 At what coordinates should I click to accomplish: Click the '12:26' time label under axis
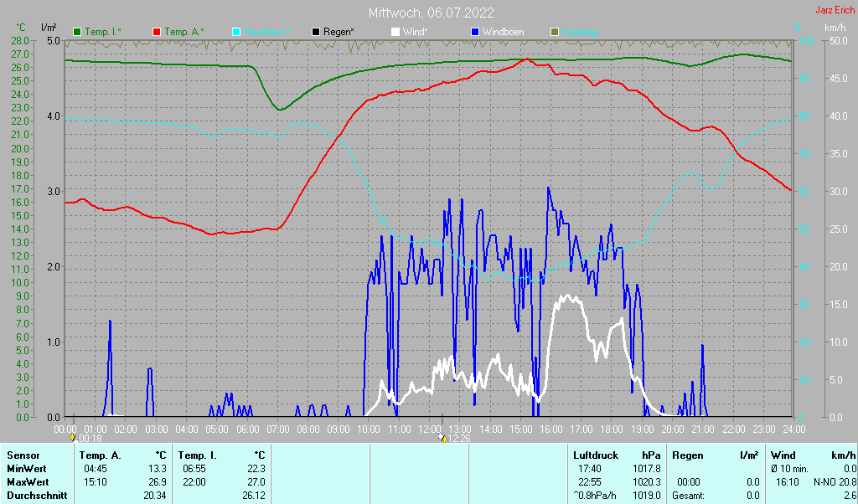[x=459, y=439]
